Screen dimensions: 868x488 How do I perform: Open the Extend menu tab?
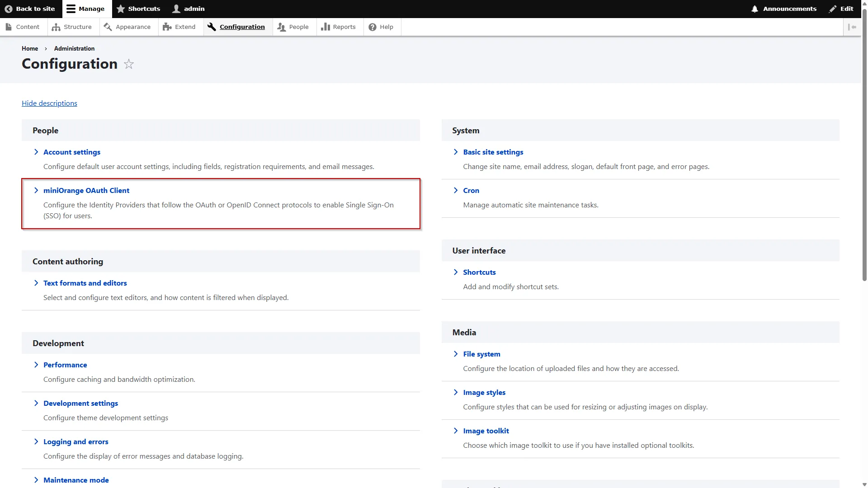click(x=180, y=27)
